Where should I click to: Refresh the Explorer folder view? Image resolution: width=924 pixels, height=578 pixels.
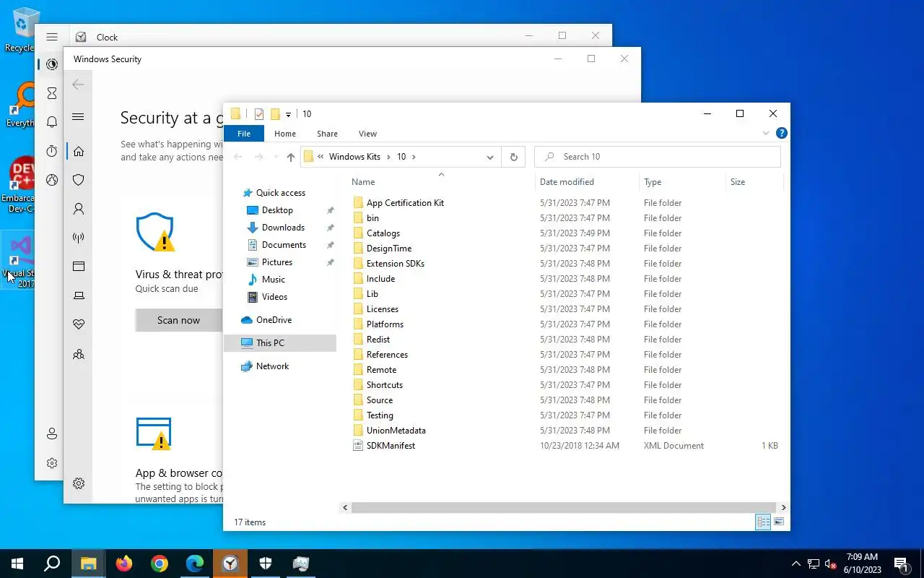[x=513, y=157]
